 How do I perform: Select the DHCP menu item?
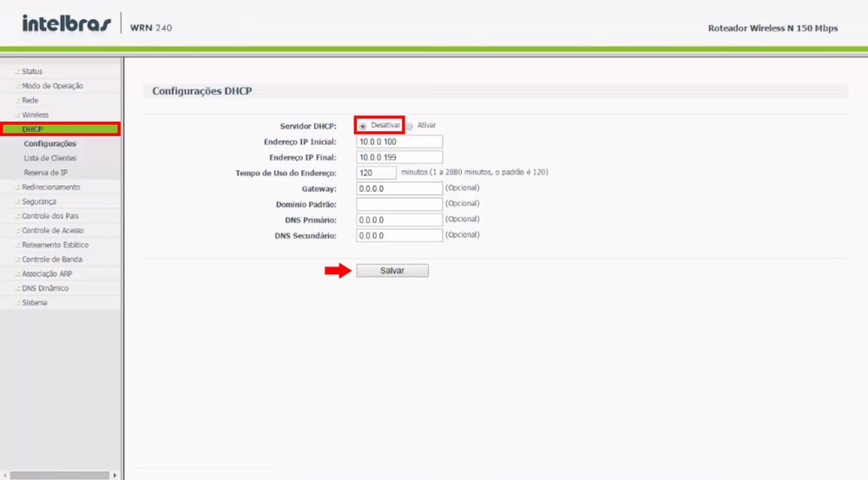61,129
